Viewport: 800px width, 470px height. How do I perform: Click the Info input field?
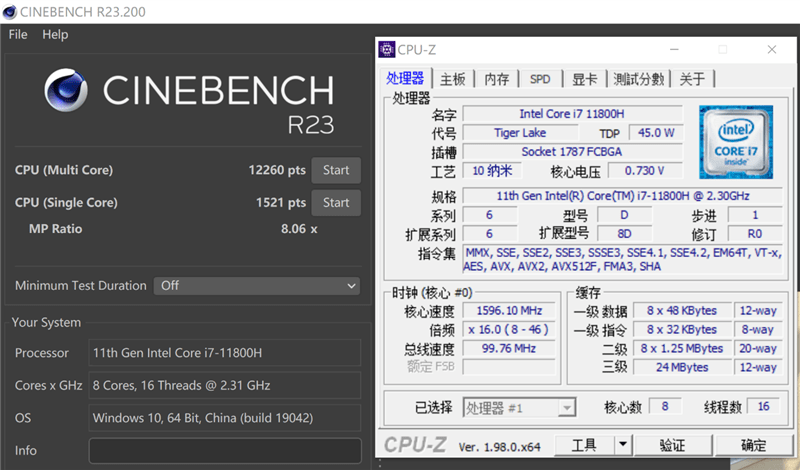[x=225, y=451]
